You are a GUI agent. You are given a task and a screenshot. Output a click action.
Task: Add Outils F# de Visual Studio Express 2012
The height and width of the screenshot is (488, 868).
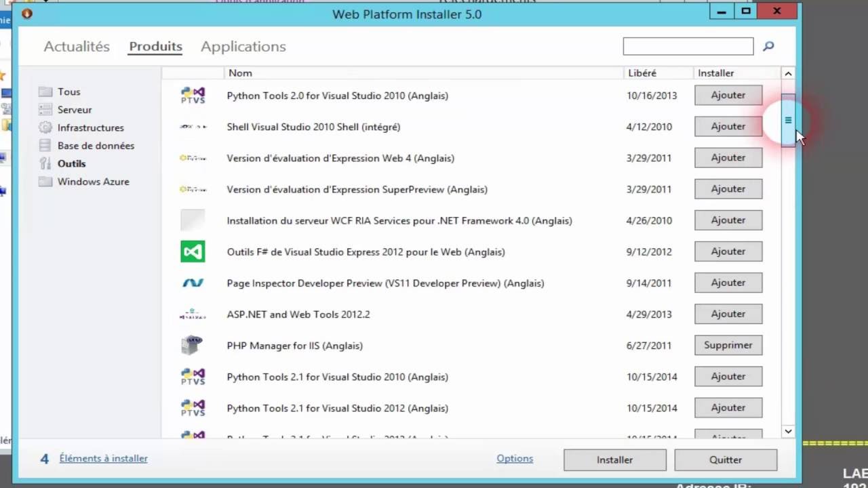(x=728, y=251)
